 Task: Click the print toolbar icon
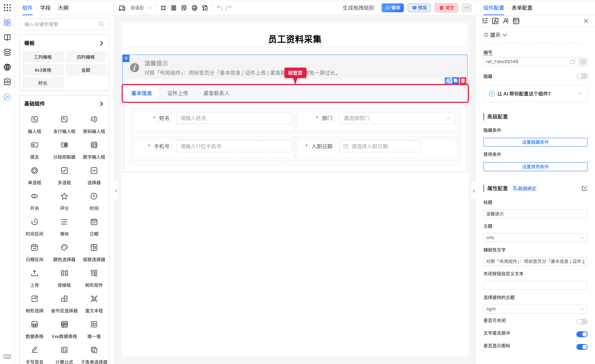click(194, 8)
